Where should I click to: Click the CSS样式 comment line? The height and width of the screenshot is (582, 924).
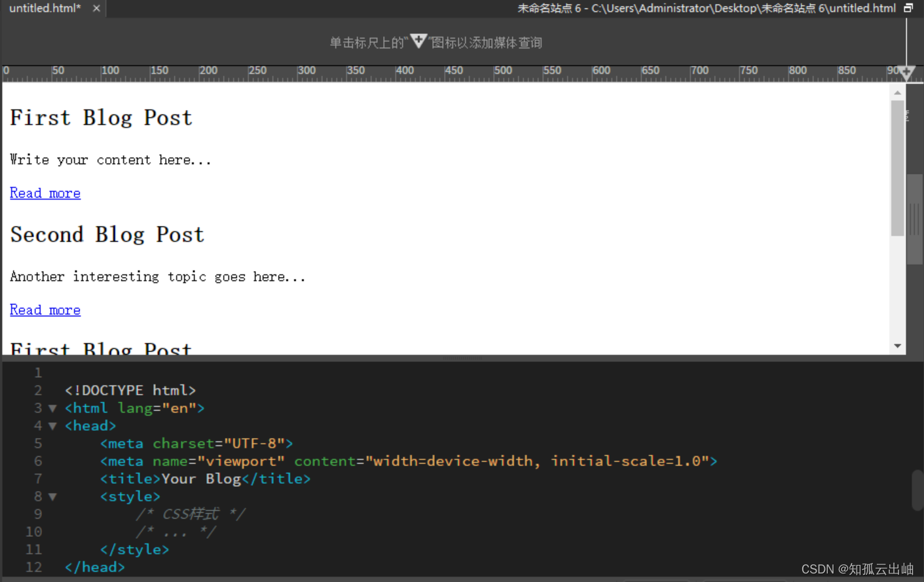(x=190, y=514)
